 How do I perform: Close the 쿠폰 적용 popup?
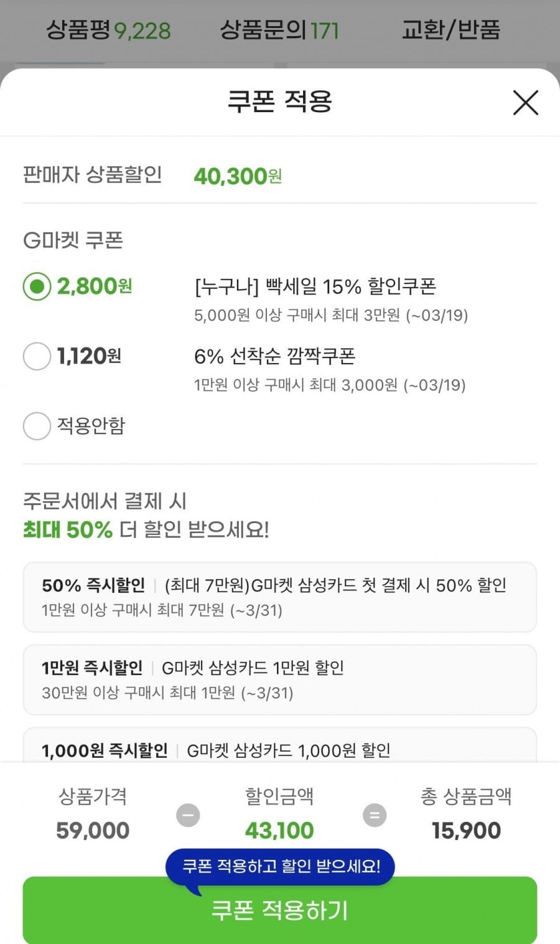point(525,103)
